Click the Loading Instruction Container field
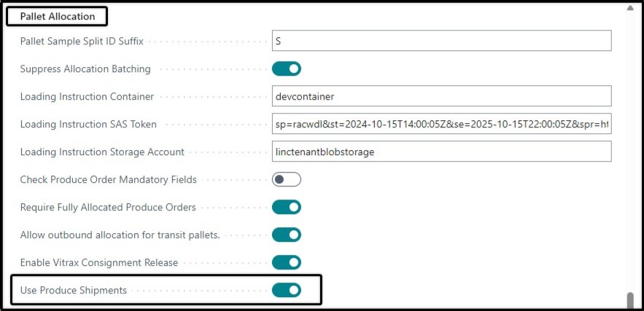The height and width of the screenshot is (311, 644). point(441,96)
